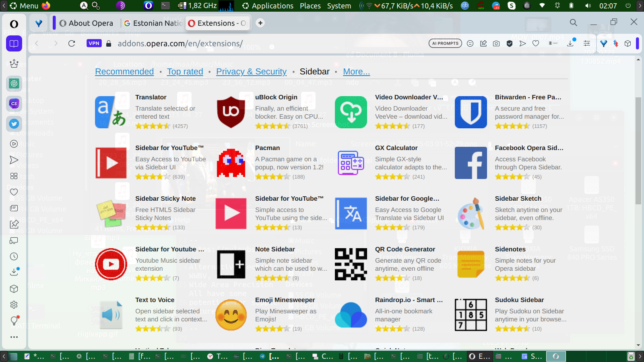Switch to the Estonian National tab

coord(153,23)
